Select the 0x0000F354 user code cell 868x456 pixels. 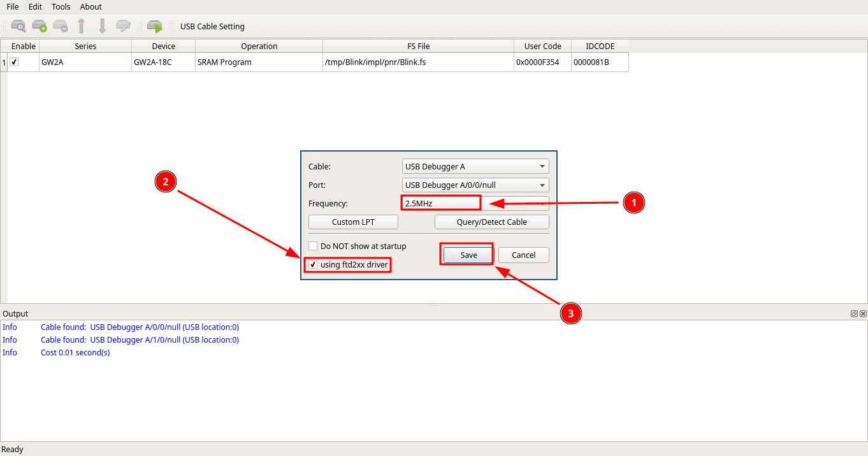click(542, 62)
